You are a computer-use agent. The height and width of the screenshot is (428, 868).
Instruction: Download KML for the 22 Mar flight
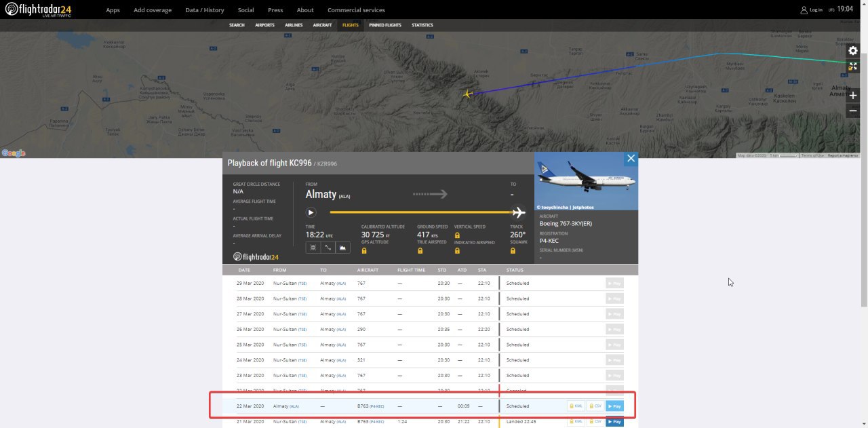[576, 406]
